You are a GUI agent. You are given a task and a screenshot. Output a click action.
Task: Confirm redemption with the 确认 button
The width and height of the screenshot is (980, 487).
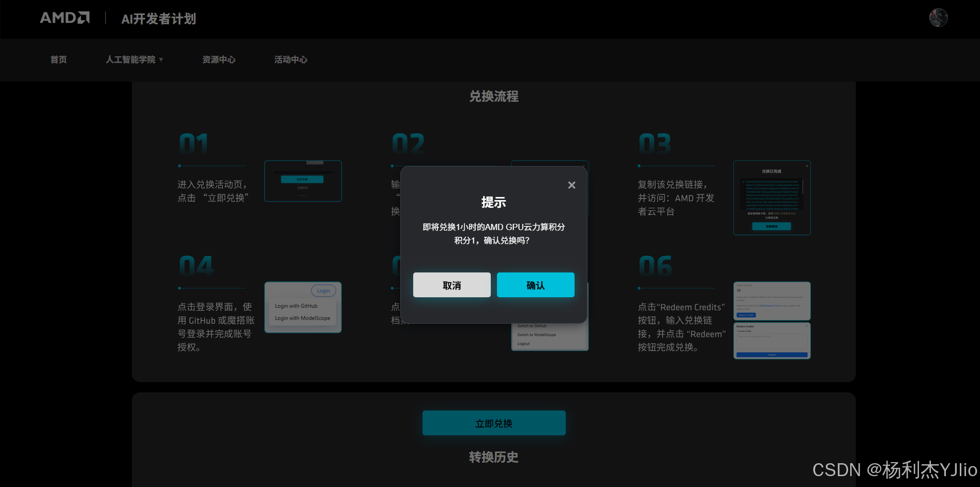[x=536, y=285]
